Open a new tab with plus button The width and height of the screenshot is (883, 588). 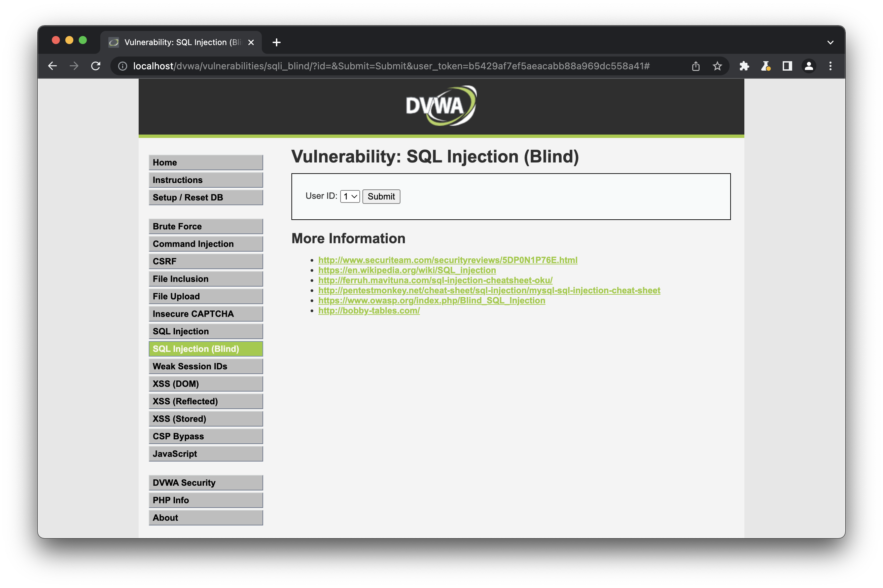click(277, 42)
